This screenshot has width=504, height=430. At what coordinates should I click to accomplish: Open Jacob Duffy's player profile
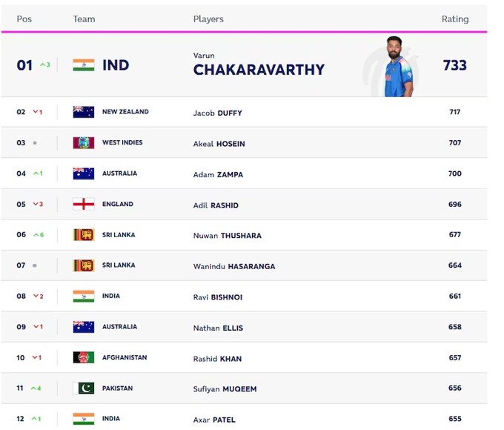coord(217,113)
